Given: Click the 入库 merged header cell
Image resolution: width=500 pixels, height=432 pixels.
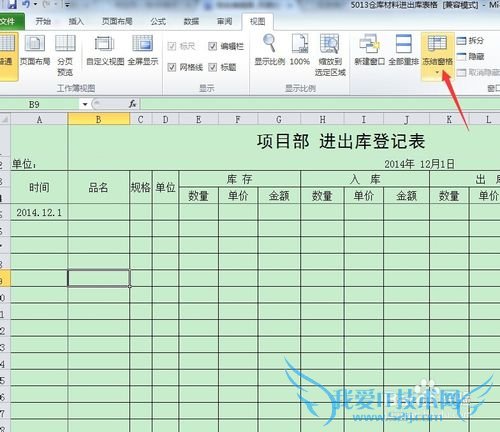Looking at the screenshot, I should click(365, 179).
